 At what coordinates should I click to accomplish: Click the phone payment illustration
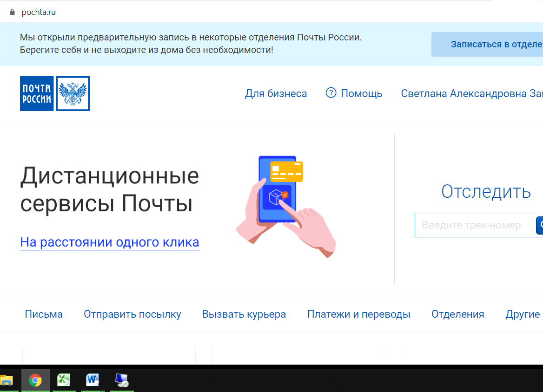(x=286, y=207)
